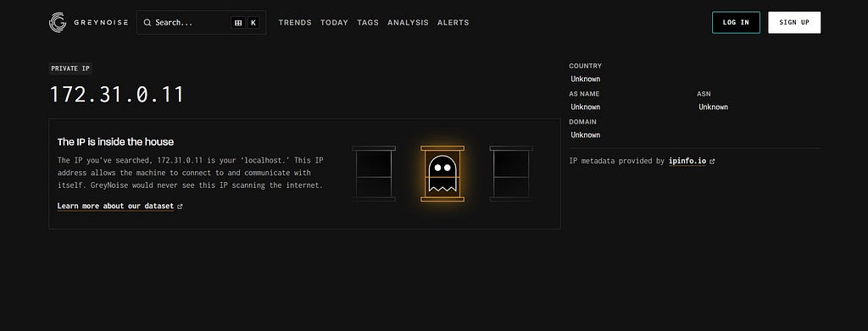
Task: Click the command key shortcut badge
Action: coord(238,23)
